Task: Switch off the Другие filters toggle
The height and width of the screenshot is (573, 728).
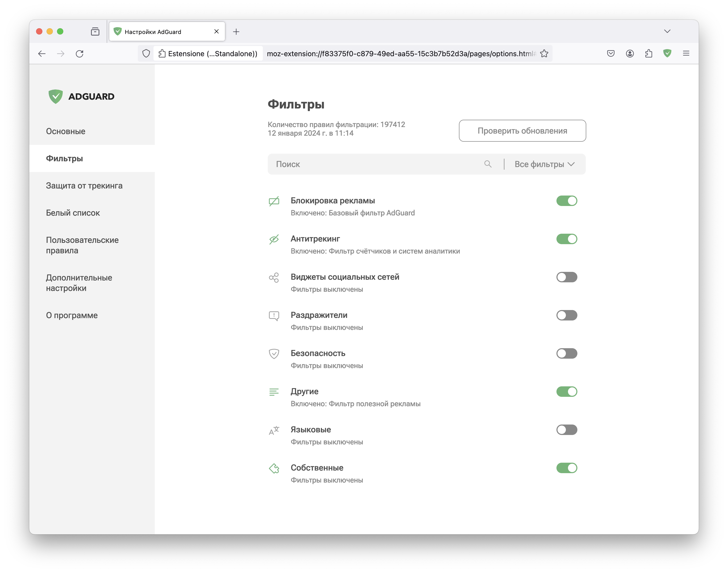Action: pyautogui.click(x=567, y=391)
